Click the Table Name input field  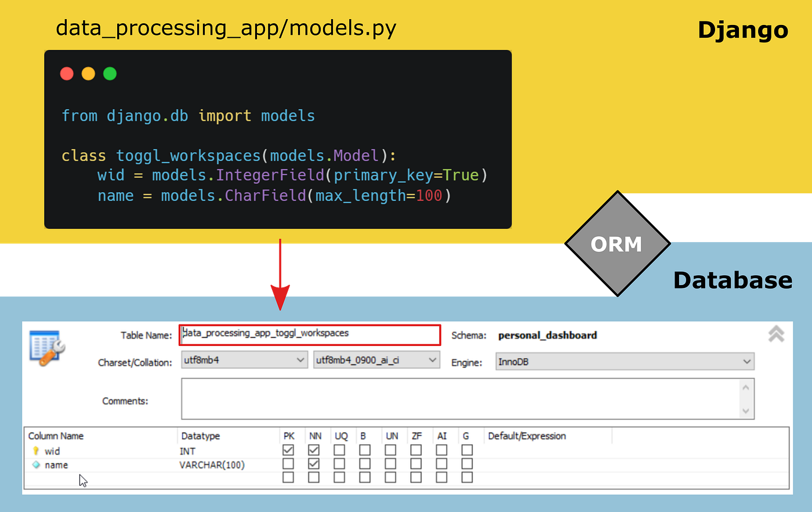pos(310,335)
